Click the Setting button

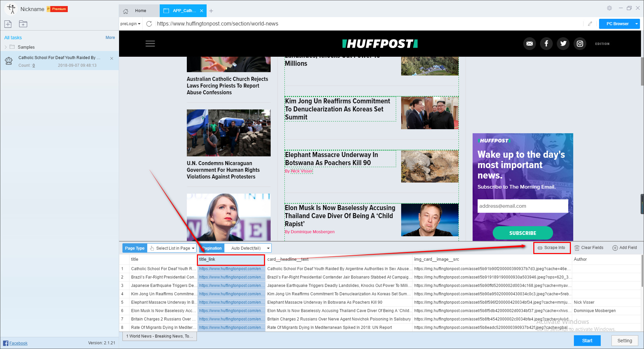(625, 341)
